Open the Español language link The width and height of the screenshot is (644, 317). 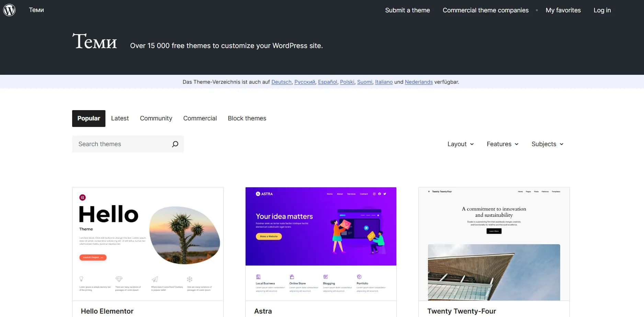point(327,82)
